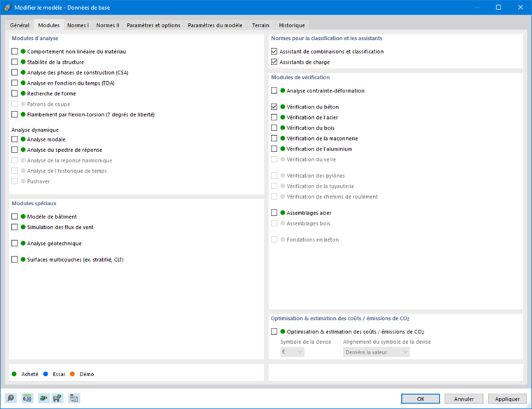Viewport: 532px width, 409px height.
Task: Open Alignement du symbole de la devise dropdown
Action: click(x=377, y=352)
